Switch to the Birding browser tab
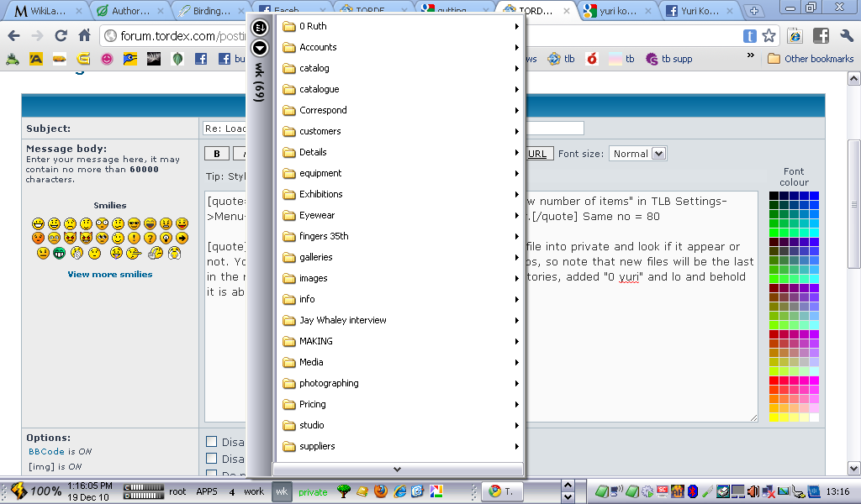 point(210,11)
